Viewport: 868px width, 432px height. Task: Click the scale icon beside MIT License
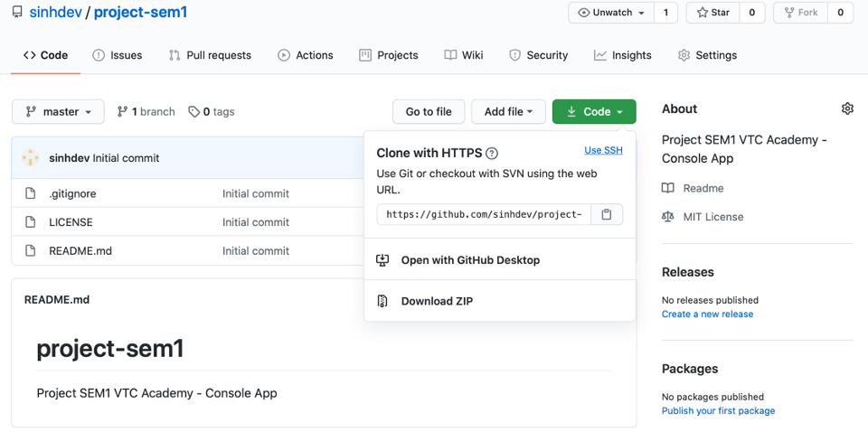[x=668, y=217]
